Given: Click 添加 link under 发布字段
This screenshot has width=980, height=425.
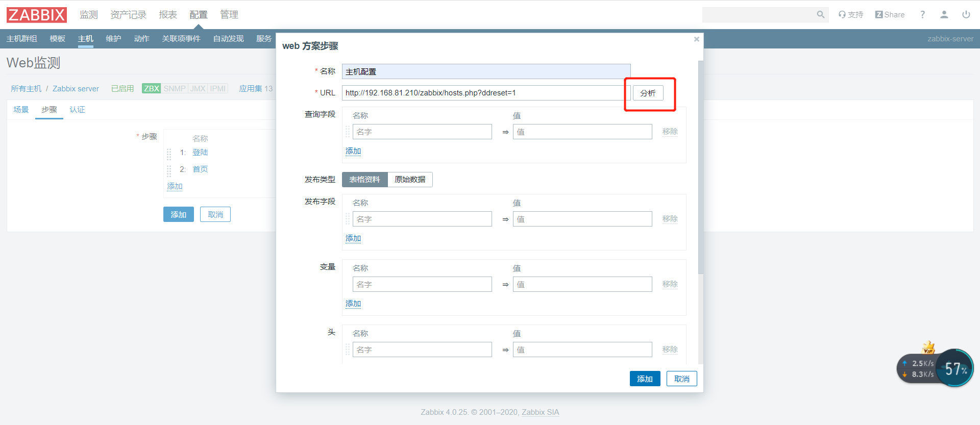Looking at the screenshot, I should (x=353, y=238).
